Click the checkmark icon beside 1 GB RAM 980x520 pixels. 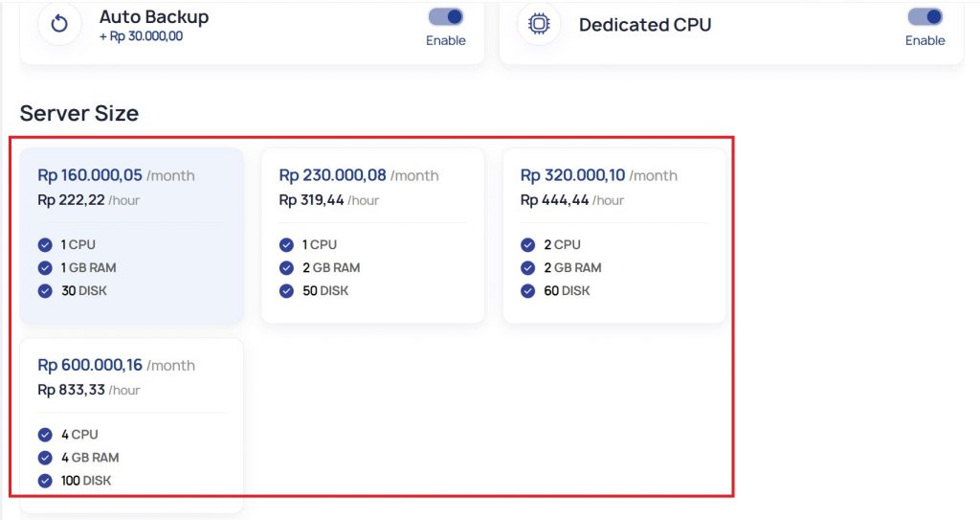(45, 268)
